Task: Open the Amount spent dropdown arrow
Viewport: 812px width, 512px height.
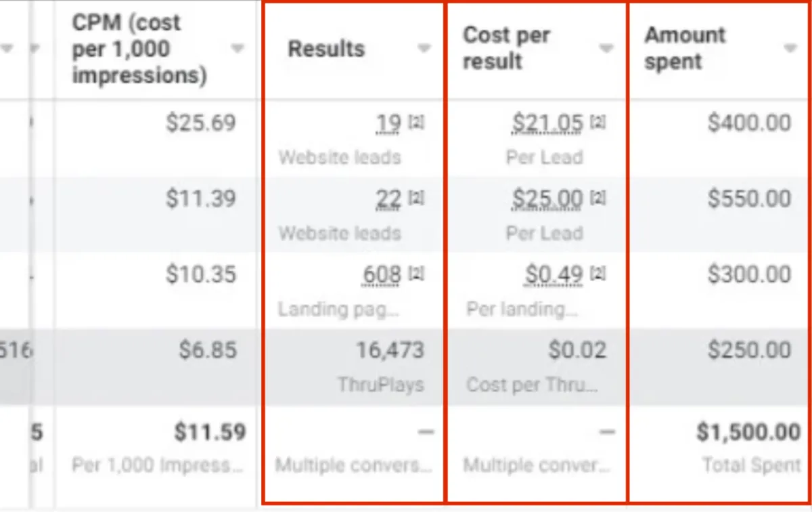Action: [790, 48]
